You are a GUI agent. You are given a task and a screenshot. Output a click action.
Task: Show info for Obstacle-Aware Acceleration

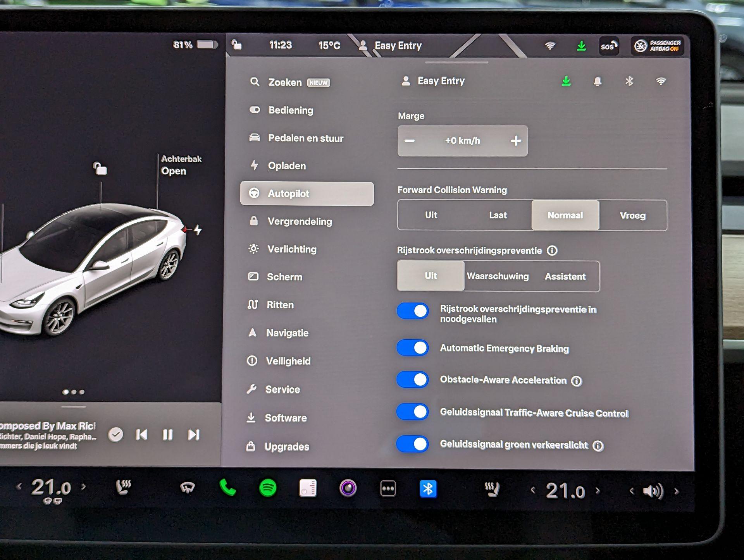577,381
